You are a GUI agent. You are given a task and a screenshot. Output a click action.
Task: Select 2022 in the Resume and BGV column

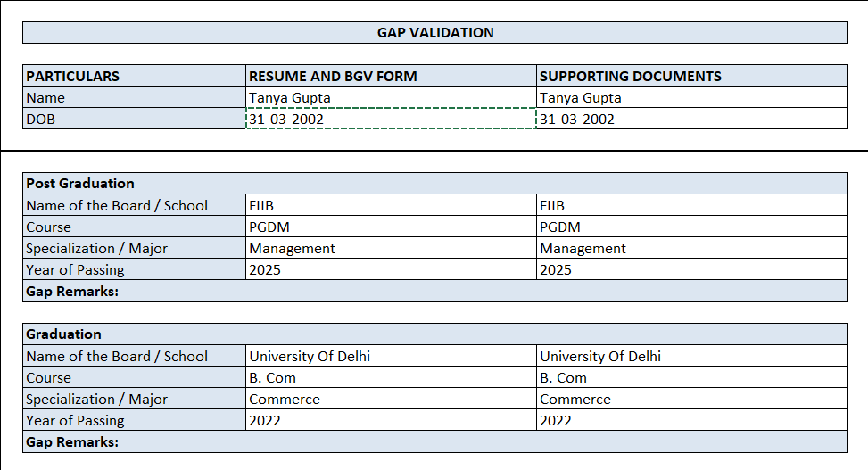point(391,421)
